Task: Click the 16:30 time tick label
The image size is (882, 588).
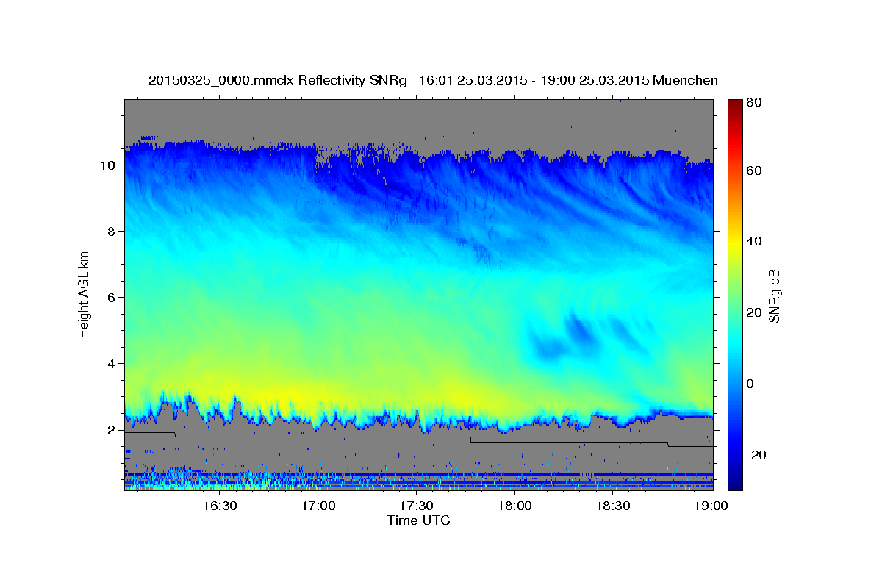Action: click(219, 506)
